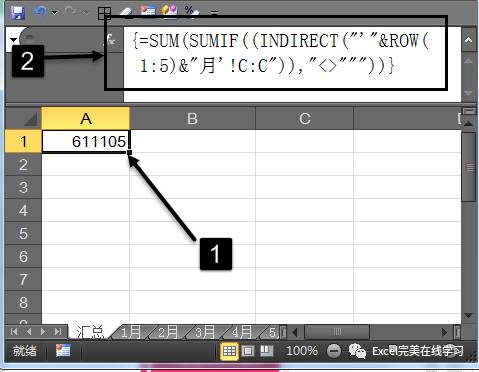The image size is (479, 372).
Task: Switch to Page Break Preview view button
Action: coord(266,351)
